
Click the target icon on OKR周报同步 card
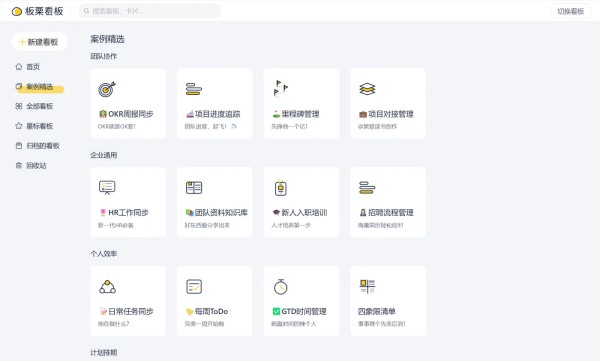coord(107,89)
